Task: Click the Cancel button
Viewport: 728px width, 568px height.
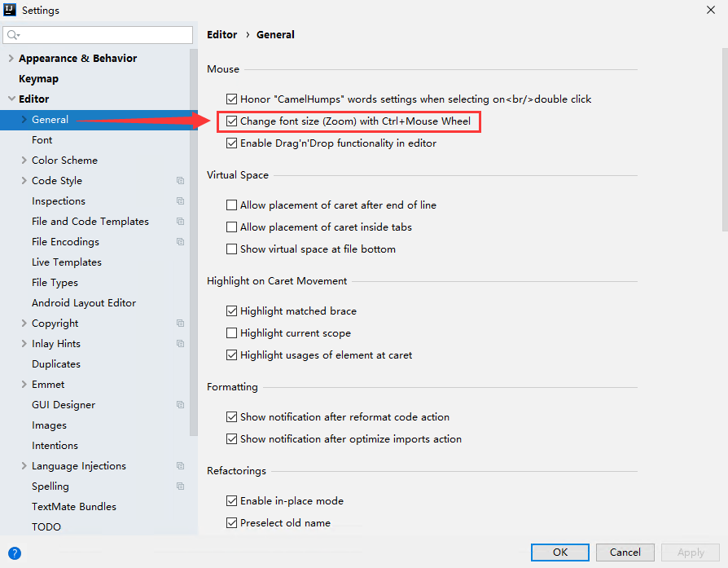Action: pos(625,553)
